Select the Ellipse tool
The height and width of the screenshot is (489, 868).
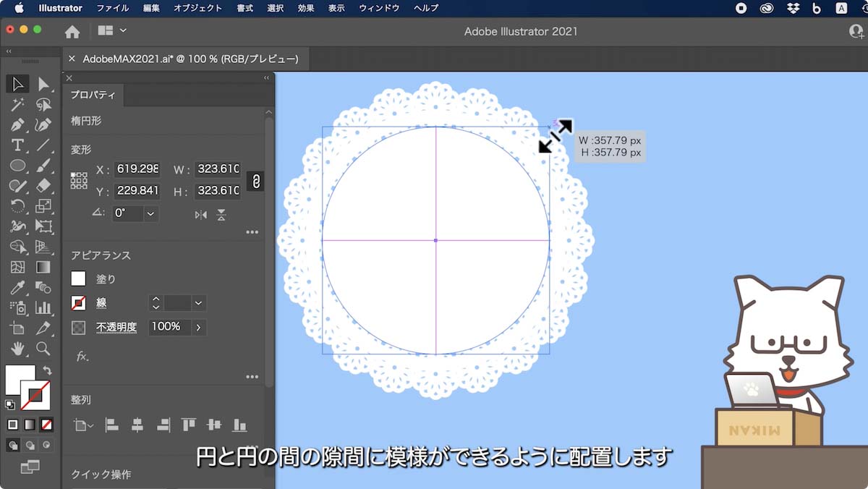(x=18, y=166)
